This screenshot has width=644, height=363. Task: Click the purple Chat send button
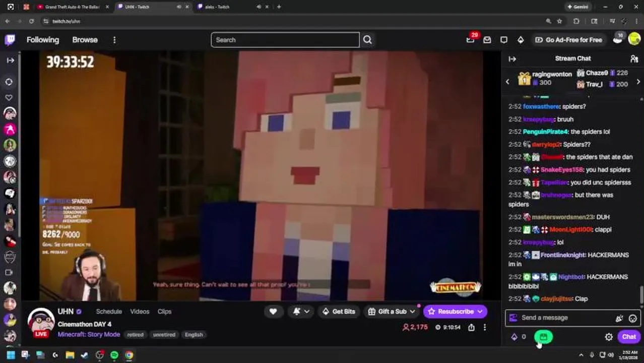629,337
